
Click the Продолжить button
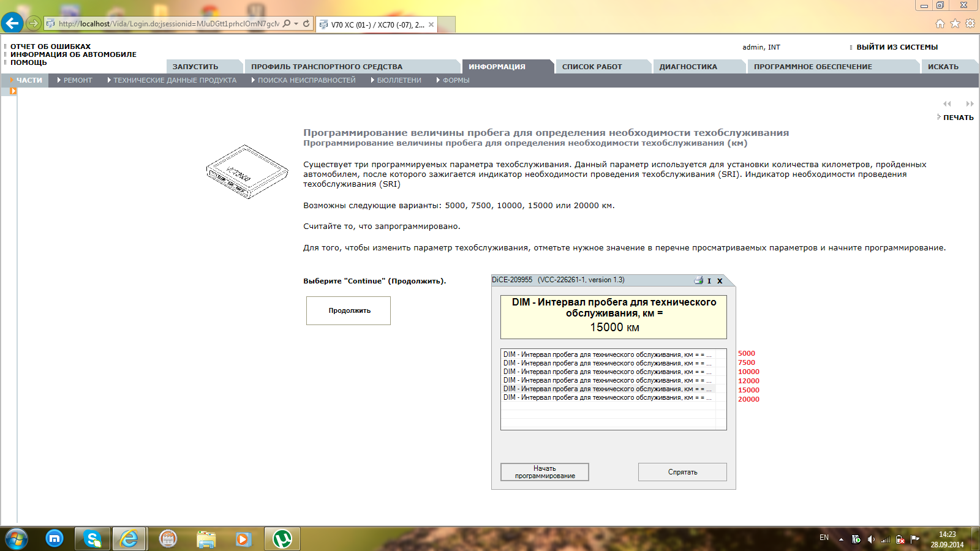point(349,310)
